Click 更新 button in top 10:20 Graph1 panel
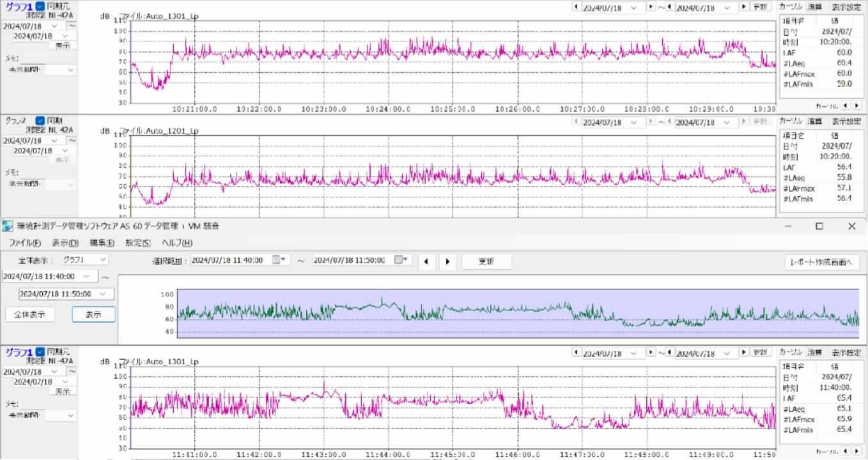Viewport: 868px width, 460px height. (760, 7)
